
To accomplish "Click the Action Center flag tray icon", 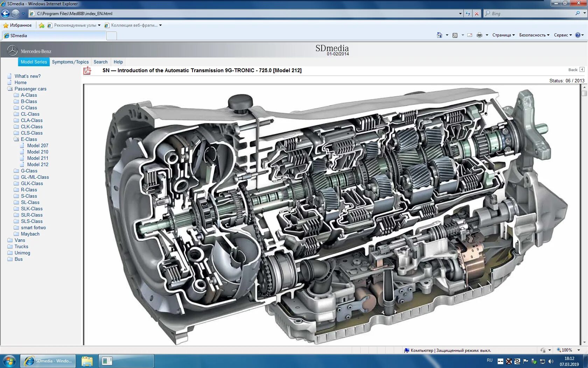I will coord(526,361).
